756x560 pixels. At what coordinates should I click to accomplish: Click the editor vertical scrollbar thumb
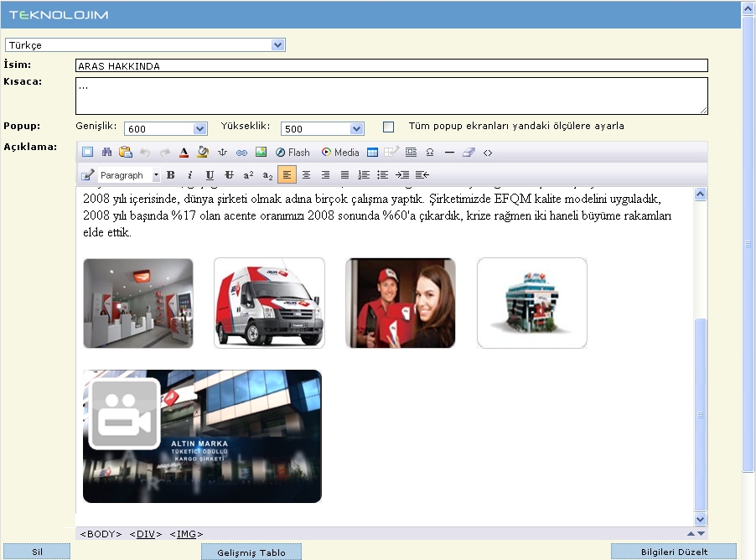pos(700,415)
